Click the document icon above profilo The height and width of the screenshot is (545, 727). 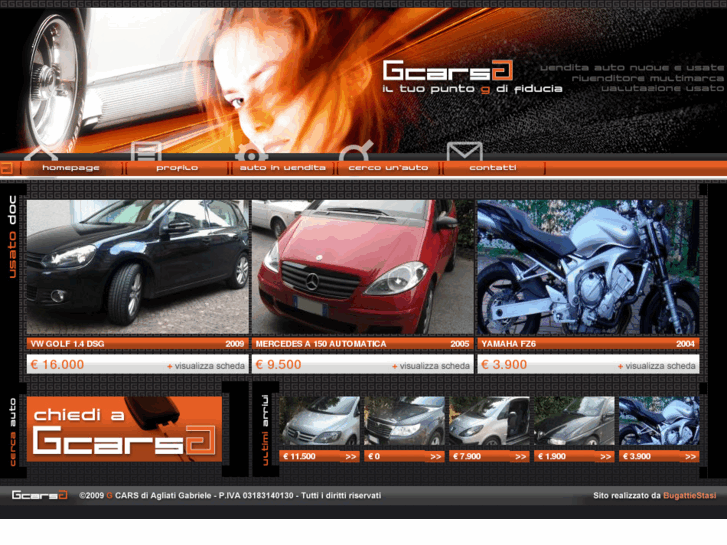147,151
